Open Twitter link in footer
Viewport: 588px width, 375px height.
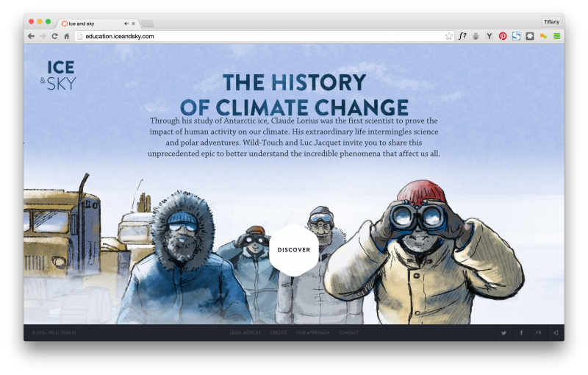tap(503, 332)
